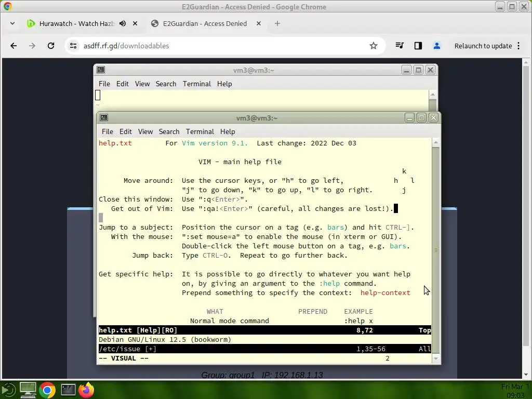Click front terminal window title icon
Image resolution: width=532 pixels, height=399 pixels.
pos(104,118)
